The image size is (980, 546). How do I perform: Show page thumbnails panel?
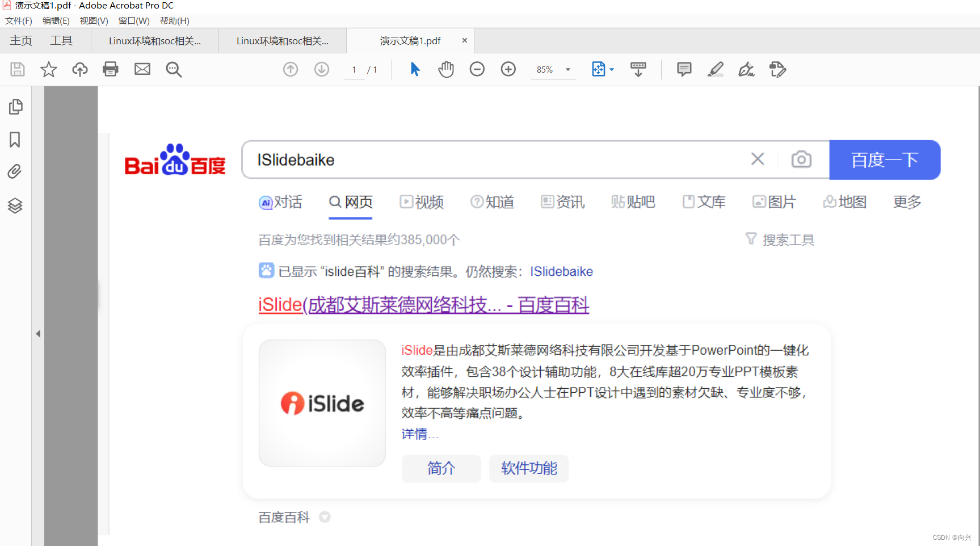(16, 107)
